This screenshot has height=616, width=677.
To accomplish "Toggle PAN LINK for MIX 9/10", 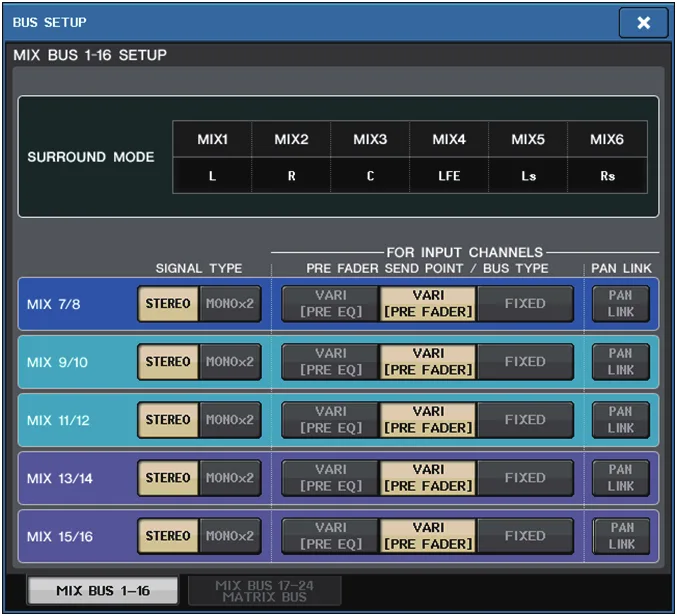I will pos(620,362).
